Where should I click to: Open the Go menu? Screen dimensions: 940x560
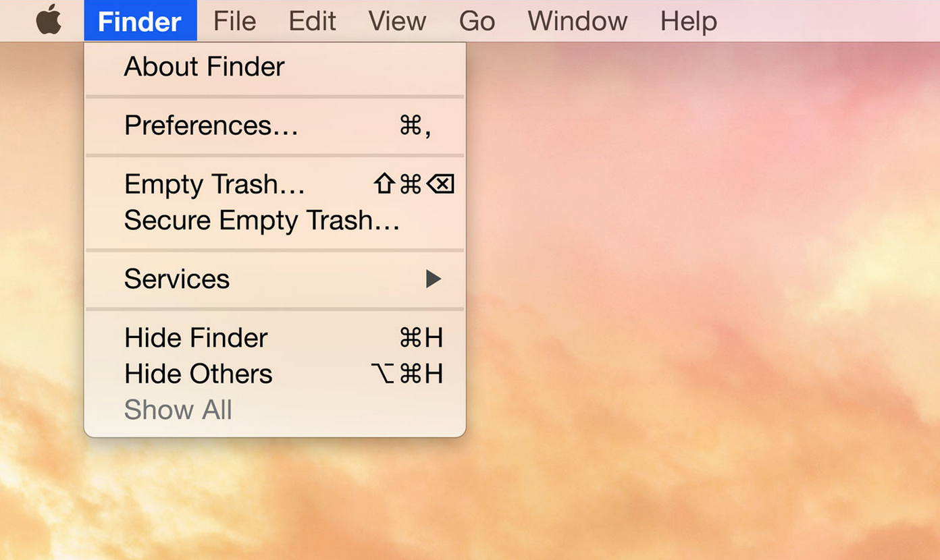click(x=477, y=21)
